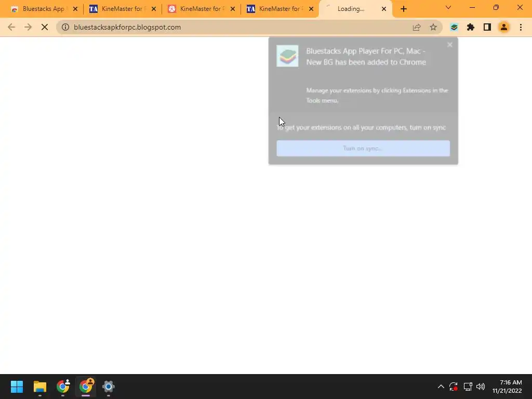The width and height of the screenshot is (532, 399).
Task: Open the Chrome profile avatar
Action: tap(504, 27)
